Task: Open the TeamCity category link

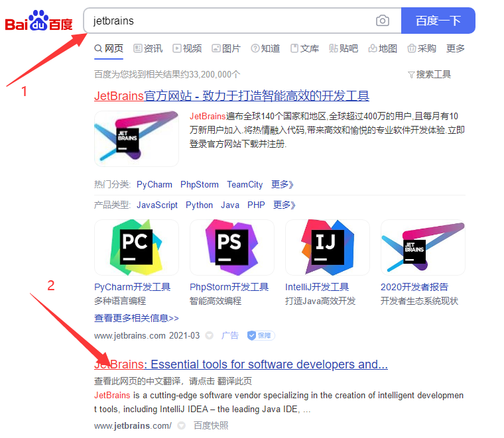Action: (245, 185)
